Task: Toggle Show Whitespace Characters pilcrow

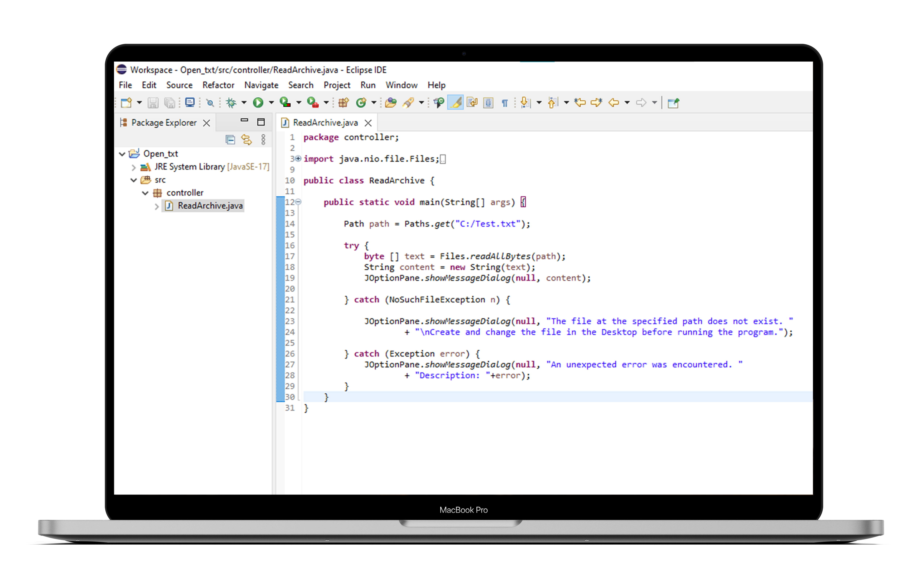Action: tap(505, 103)
